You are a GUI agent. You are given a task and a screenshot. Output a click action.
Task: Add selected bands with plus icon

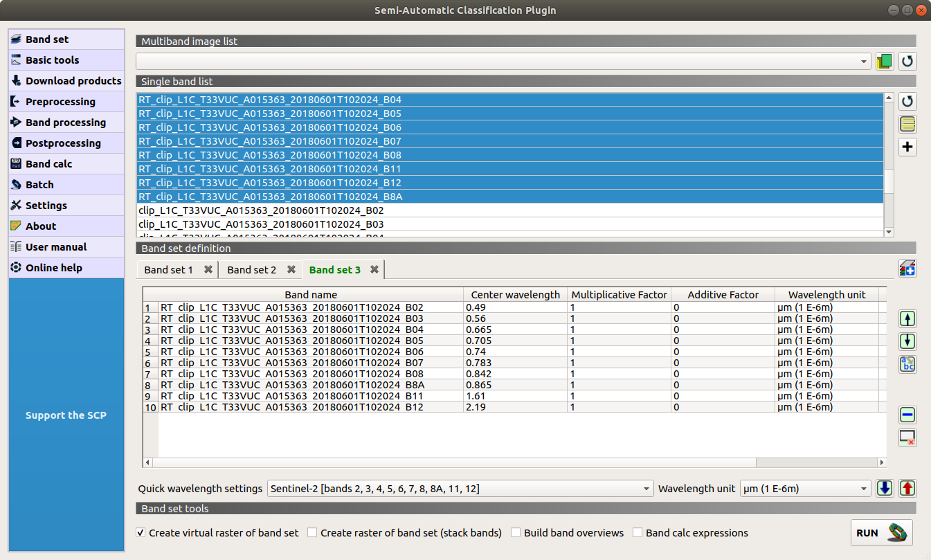(907, 147)
